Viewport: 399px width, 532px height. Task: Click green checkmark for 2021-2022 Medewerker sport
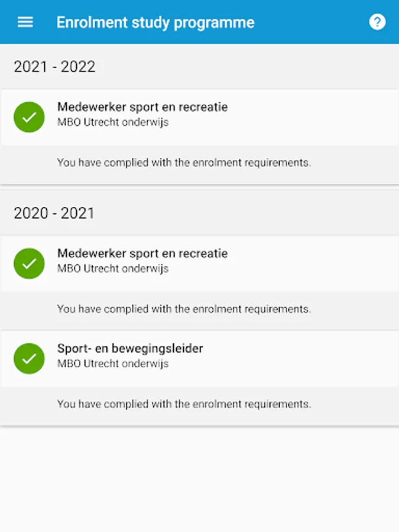point(29,117)
